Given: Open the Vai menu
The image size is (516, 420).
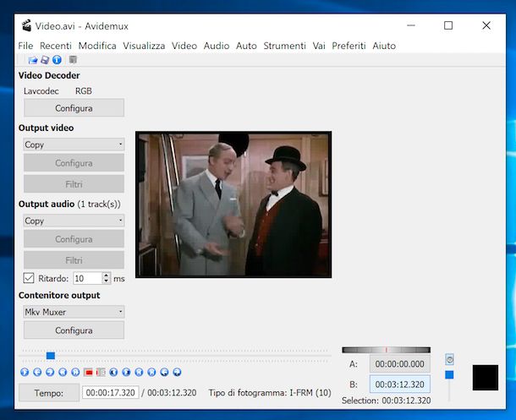Looking at the screenshot, I should pyautogui.click(x=319, y=46).
